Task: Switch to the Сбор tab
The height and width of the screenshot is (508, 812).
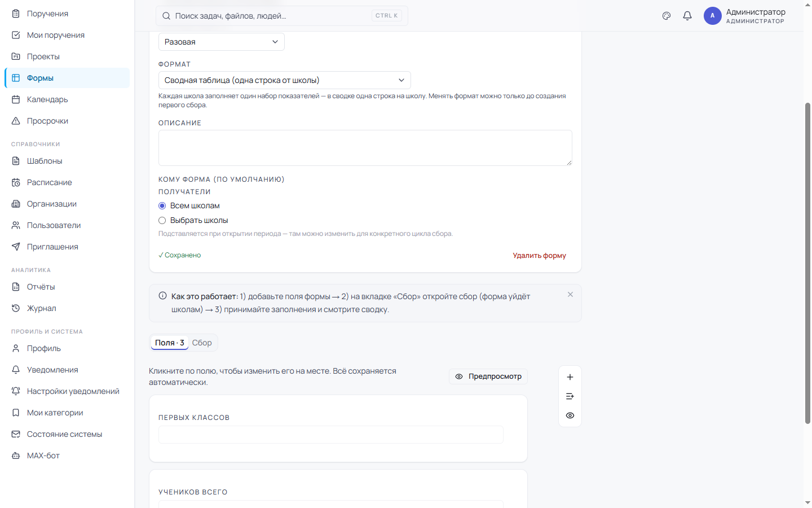Action: (x=202, y=343)
